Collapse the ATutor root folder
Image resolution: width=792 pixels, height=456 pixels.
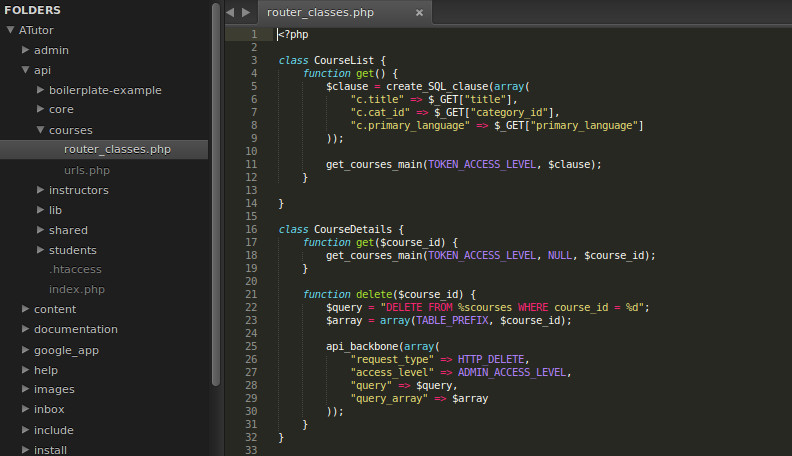(x=10, y=30)
